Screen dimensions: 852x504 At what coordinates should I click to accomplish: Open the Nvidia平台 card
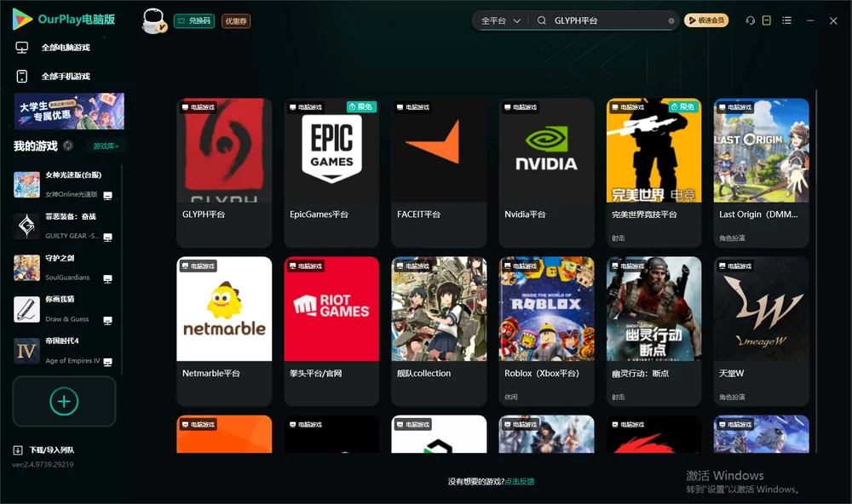coord(547,173)
